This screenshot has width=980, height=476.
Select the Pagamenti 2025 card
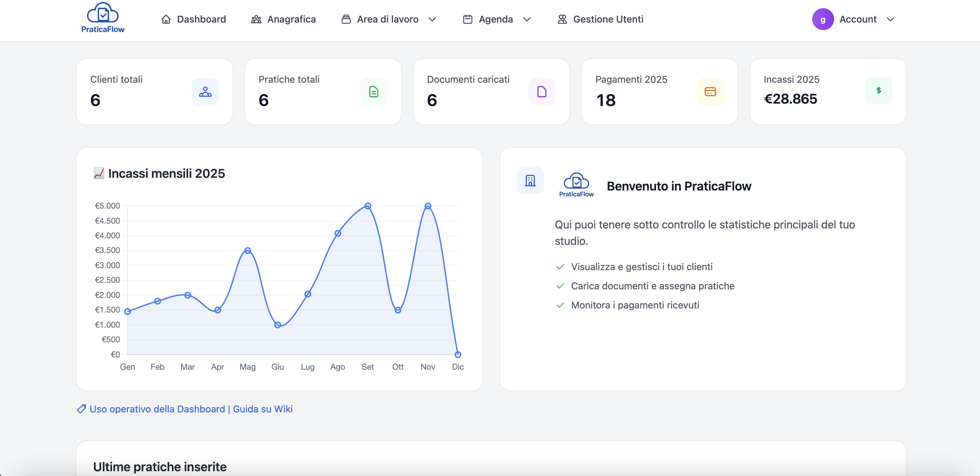pos(659,91)
